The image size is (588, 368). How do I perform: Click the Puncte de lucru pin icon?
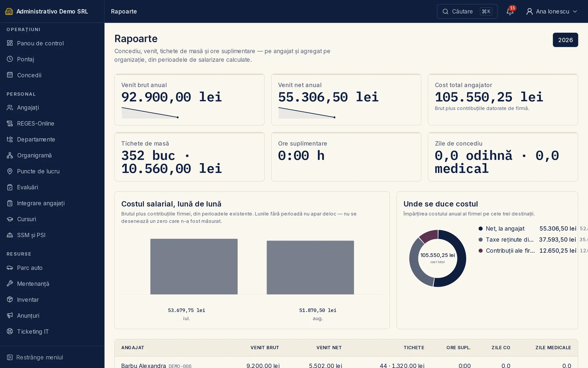10,171
